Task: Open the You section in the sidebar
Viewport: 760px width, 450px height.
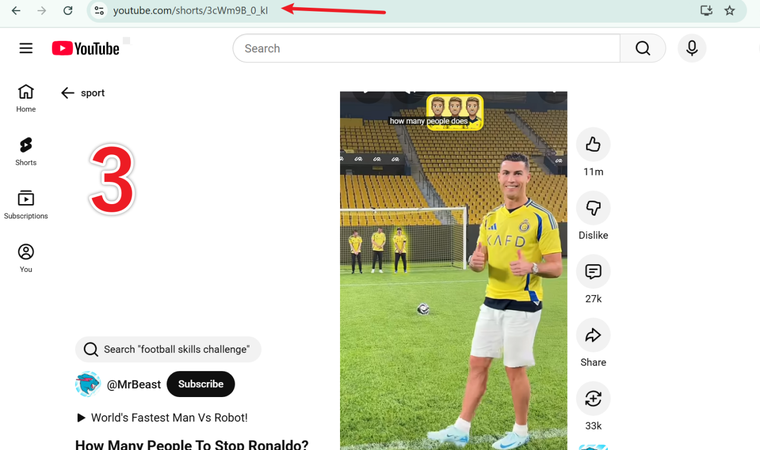Action: [26, 258]
